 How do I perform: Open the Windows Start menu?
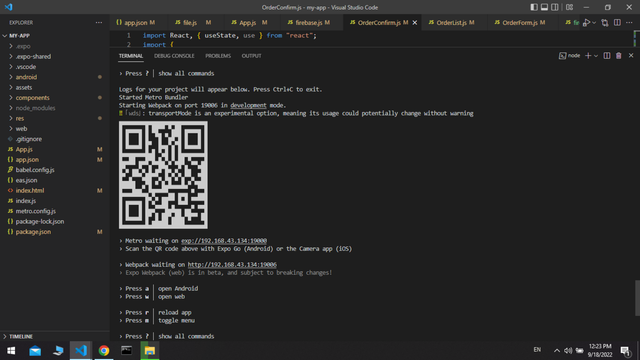pos(11,351)
